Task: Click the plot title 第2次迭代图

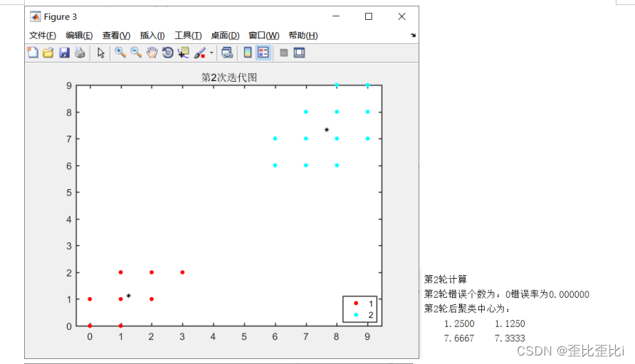Action: pos(229,77)
